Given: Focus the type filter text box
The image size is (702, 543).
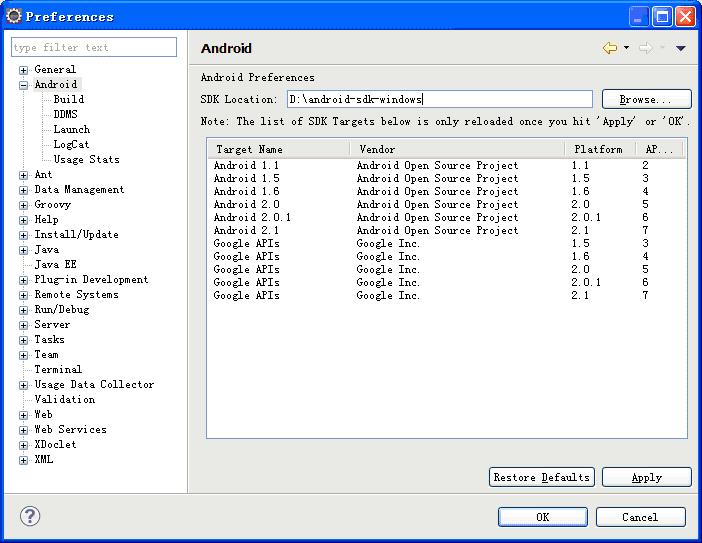Looking at the screenshot, I should (93, 47).
